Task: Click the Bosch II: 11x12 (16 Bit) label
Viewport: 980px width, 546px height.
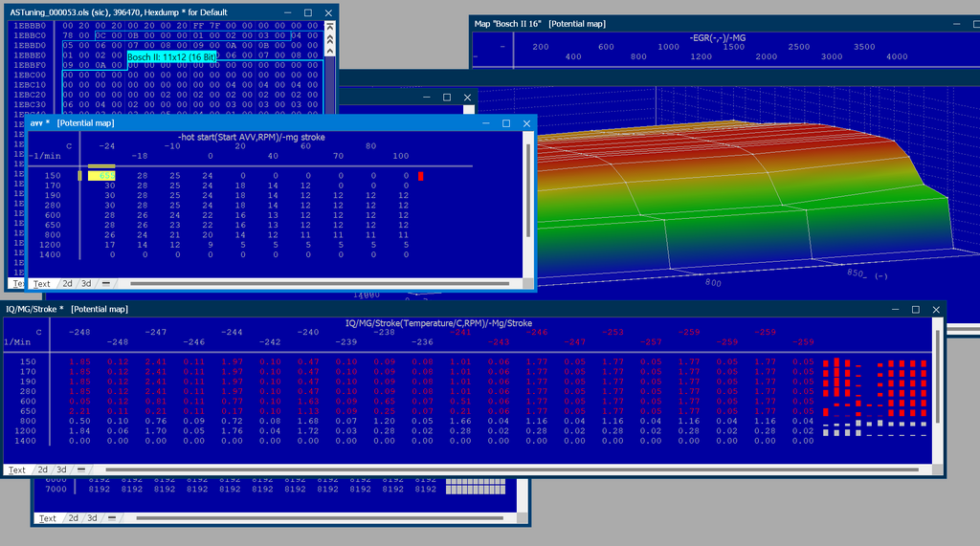Action: click(172, 56)
